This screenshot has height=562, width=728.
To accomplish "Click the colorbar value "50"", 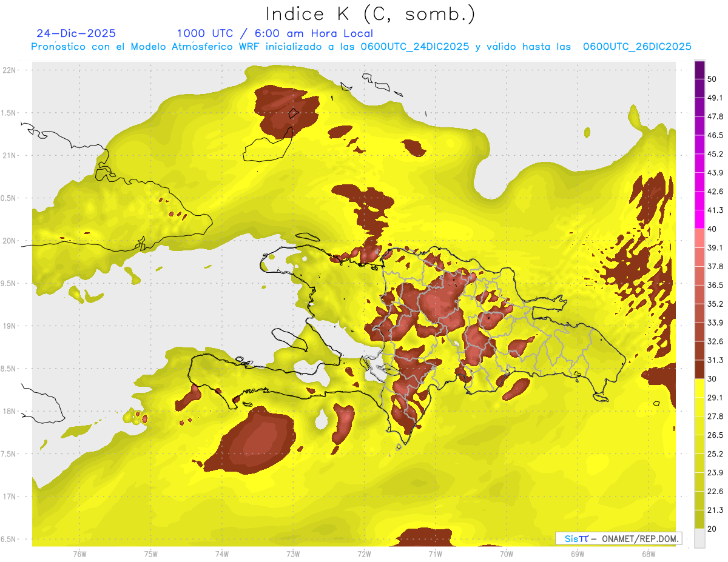I will coord(712,79).
